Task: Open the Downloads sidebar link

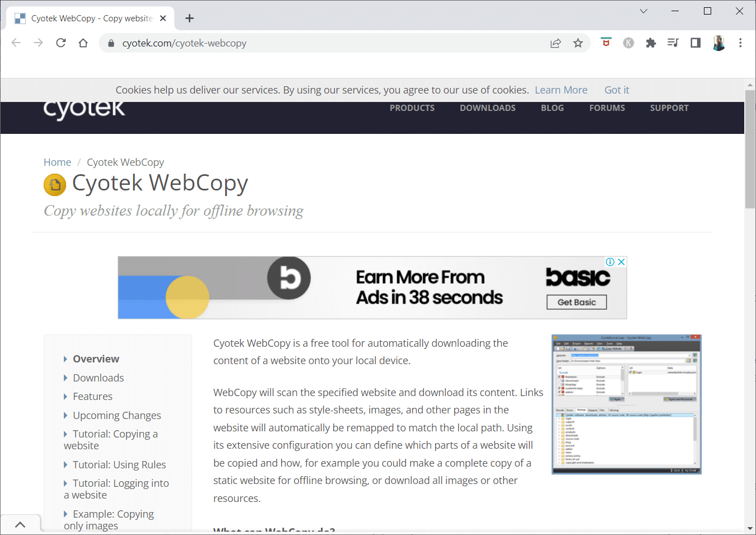Action: 99,378
